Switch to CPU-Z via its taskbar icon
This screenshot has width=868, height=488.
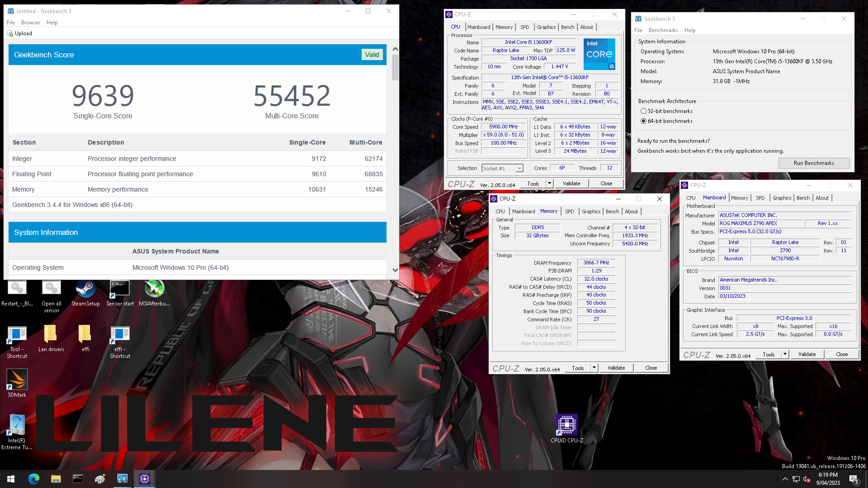click(x=144, y=479)
